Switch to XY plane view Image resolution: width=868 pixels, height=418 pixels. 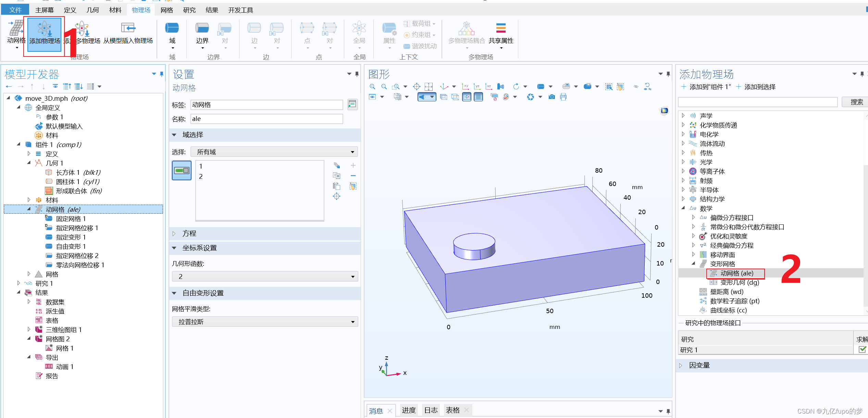(x=465, y=87)
